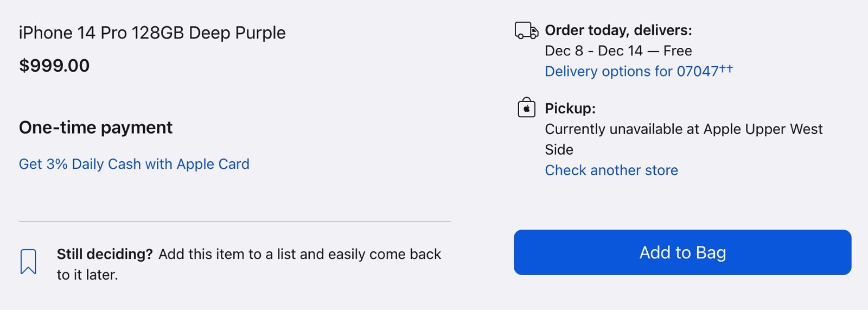Viewport: 868px width, 310px height.
Task: Click the One-time payment heading
Action: (95, 128)
